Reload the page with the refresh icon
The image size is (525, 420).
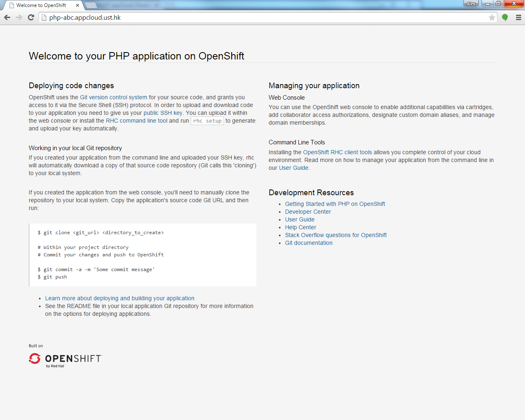31,17
